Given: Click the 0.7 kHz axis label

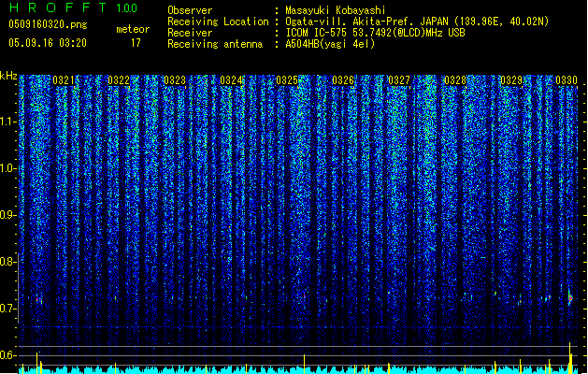Looking at the screenshot, I should [7, 309].
